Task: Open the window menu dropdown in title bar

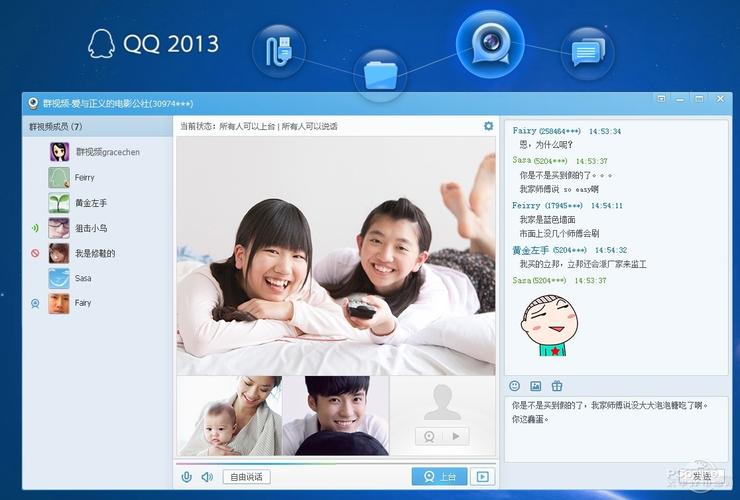Action: click(x=661, y=99)
